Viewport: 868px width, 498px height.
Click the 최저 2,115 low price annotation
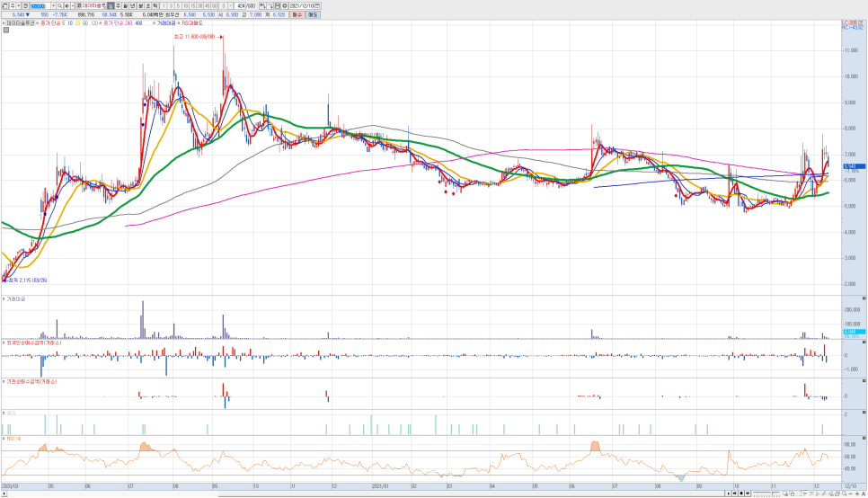[26, 280]
